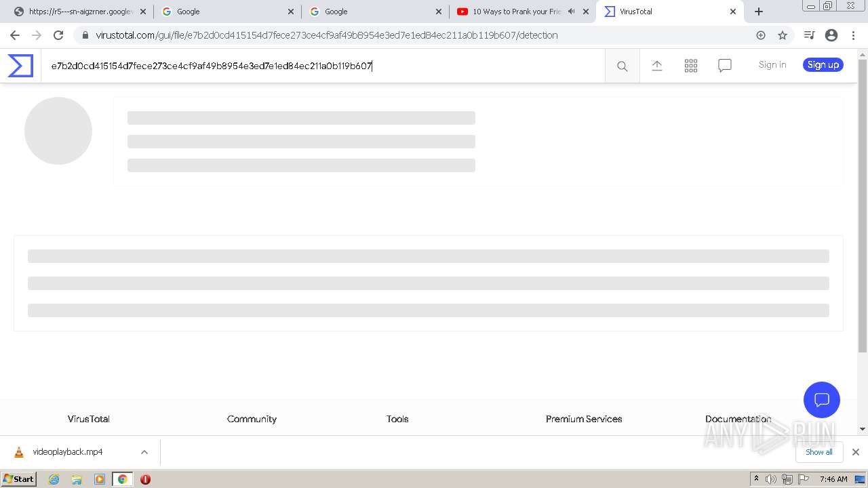
Task: Close the downloads bar
Action: (856, 452)
